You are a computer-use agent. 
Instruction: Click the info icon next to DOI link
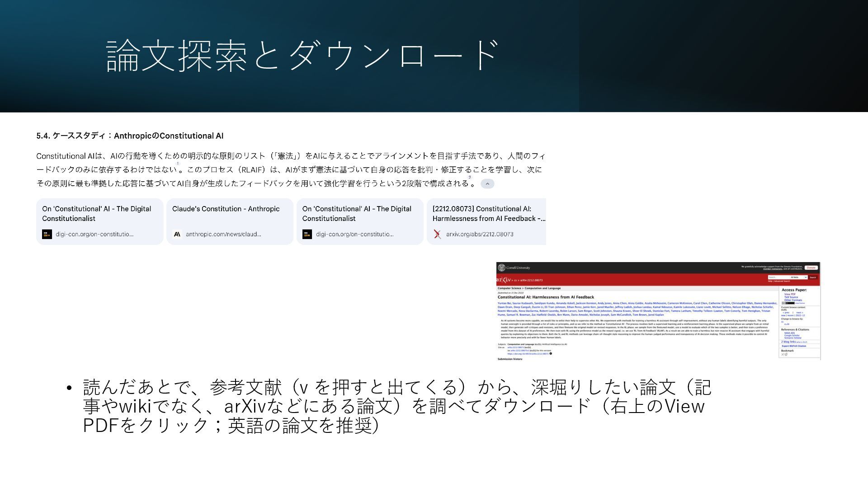coord(551,354)
